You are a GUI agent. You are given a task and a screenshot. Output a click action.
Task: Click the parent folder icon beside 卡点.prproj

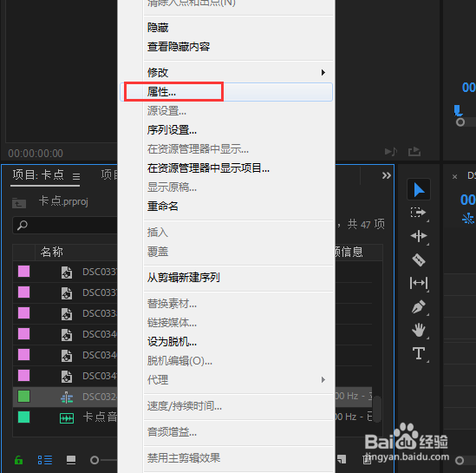19,202
